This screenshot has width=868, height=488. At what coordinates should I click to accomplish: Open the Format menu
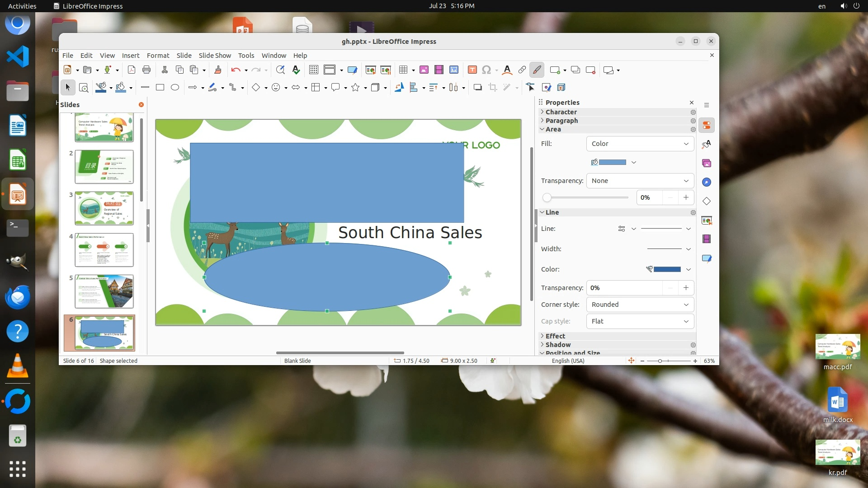point(158,55)
